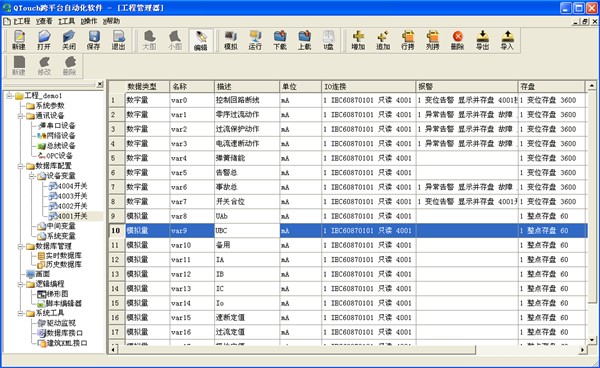Click the 数据类型 column header
Image resolution: width=600 pixels, height=368 pixels.
pos(147,86)
